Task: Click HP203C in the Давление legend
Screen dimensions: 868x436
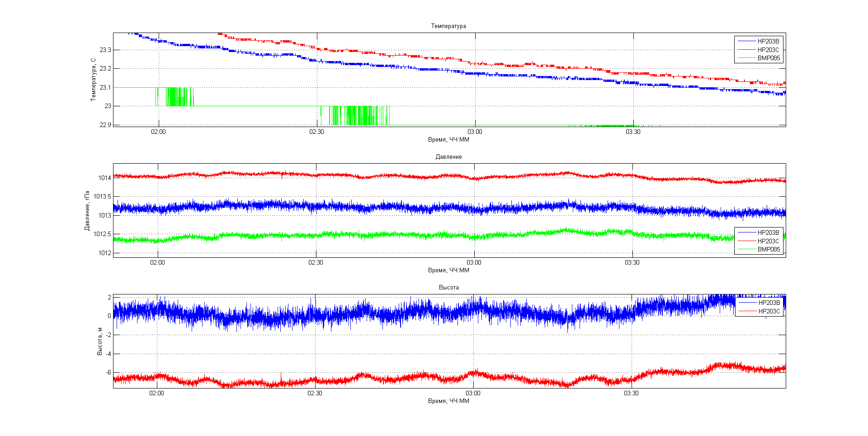Action: (769, 241)
